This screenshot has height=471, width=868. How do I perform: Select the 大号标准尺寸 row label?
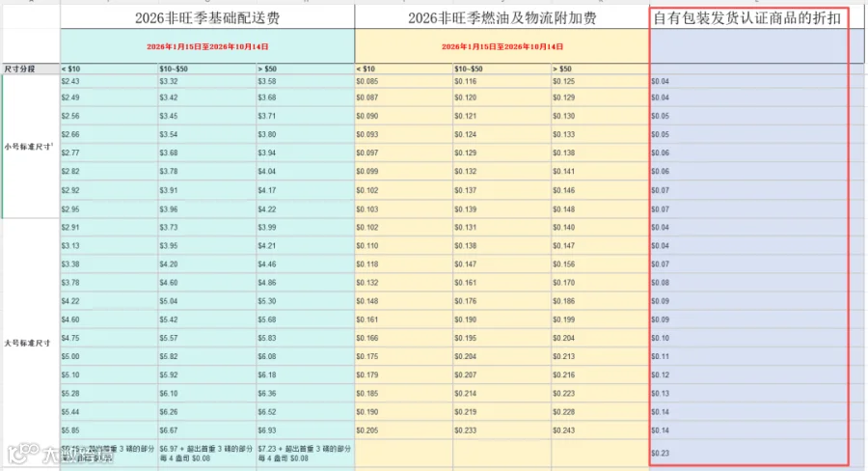tap(31, 343)
